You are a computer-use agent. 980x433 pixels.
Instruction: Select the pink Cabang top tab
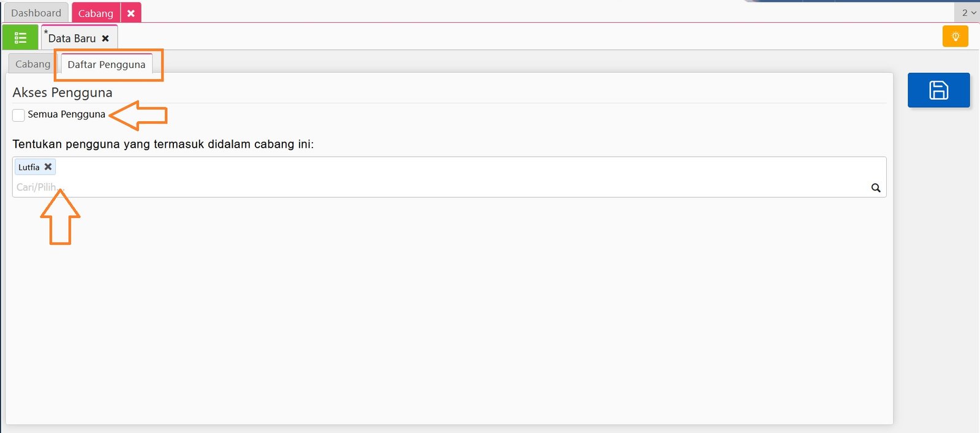96,13
